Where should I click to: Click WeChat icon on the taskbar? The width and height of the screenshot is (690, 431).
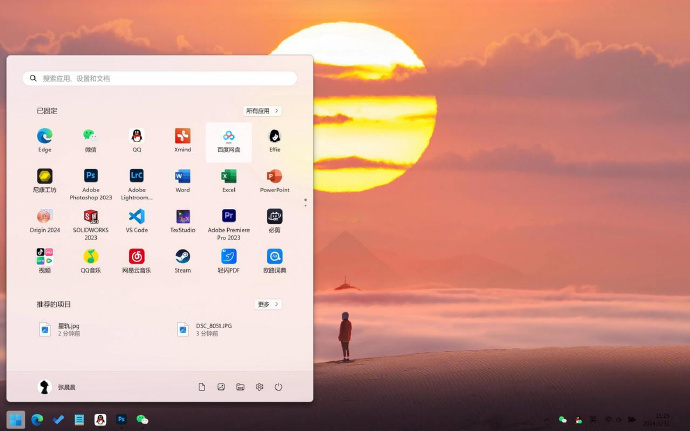[142, 420]
